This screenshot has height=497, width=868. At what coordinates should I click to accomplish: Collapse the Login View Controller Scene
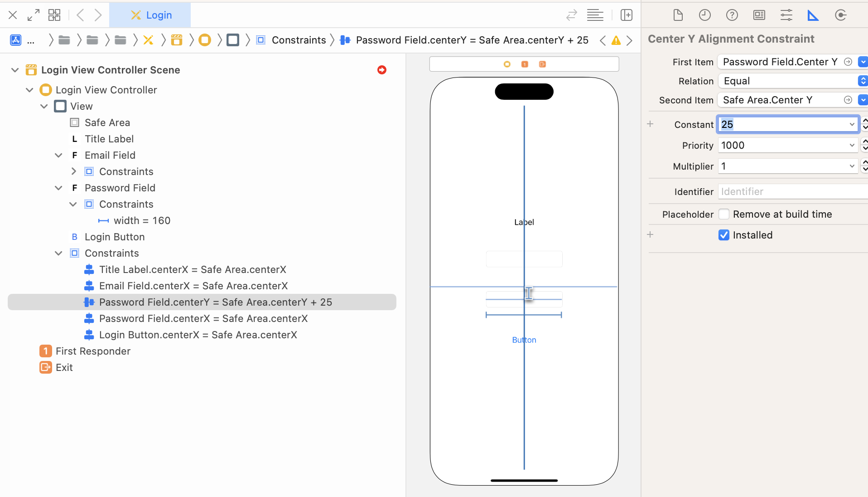(14, 70)
